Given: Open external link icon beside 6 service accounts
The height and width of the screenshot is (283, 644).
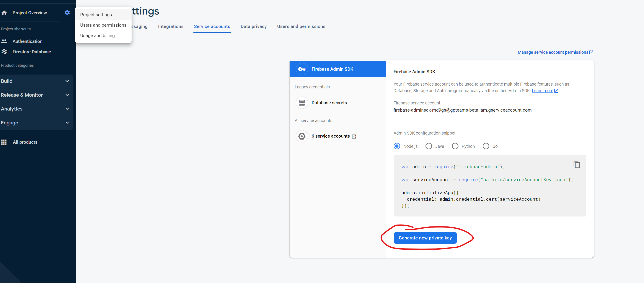Looking at the screenshot, I should (x=354, y=136).
